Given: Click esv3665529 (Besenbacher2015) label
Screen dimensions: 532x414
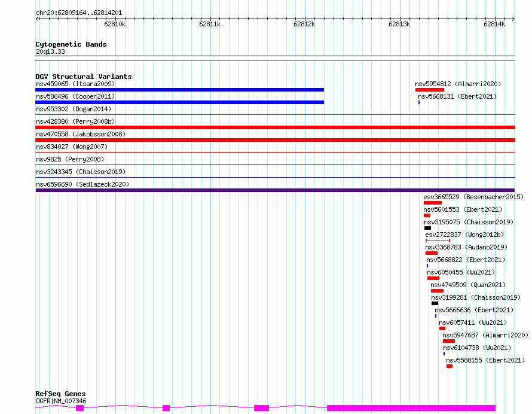Looking at the screenshot, I should pos(473,197).
